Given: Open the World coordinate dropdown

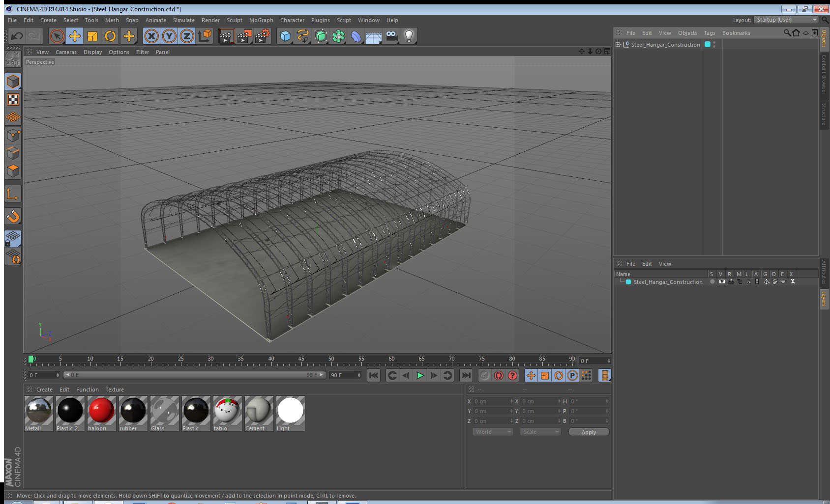Looking at the screenshot, I should pos(493,432).
